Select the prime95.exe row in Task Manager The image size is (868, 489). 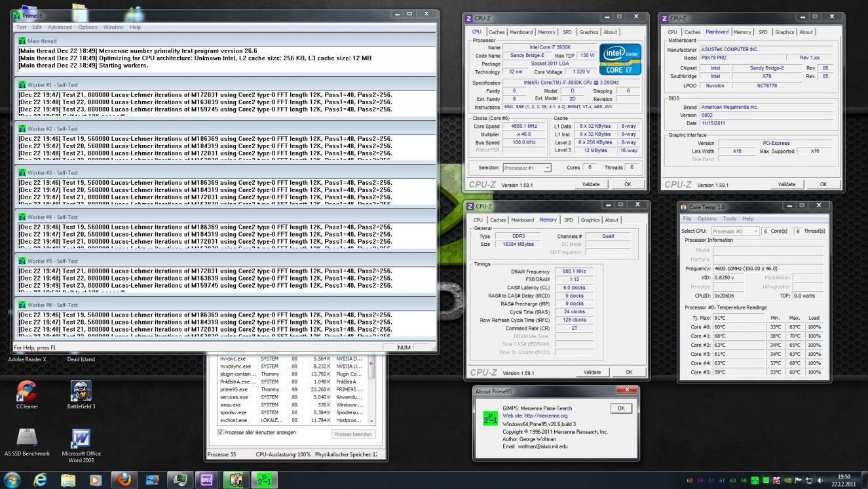tap(291, 389)
